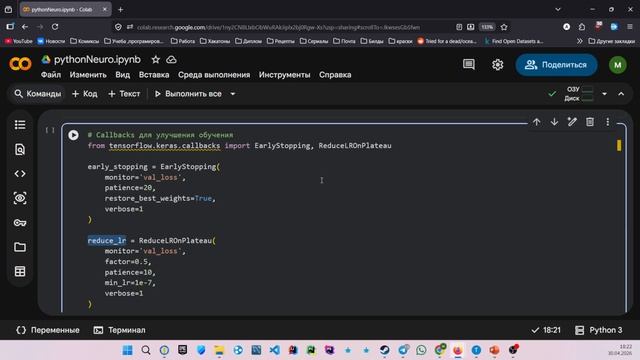
Task: Open find and replace sidebar
Action: tap(20, 149)
